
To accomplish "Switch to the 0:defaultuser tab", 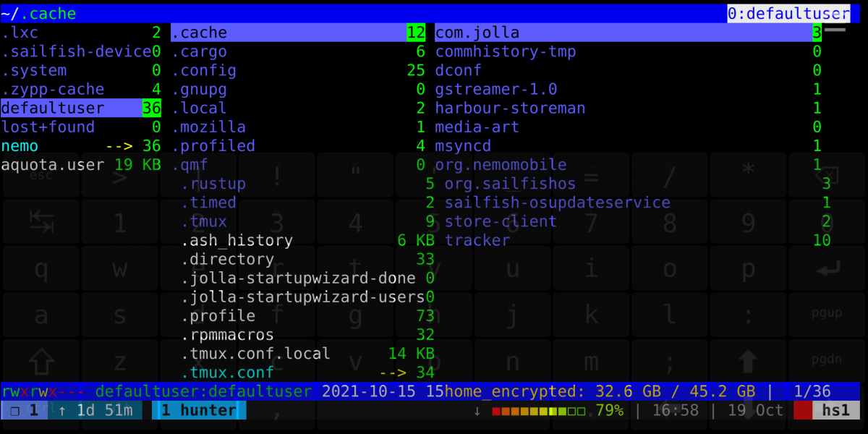I will click(788, 14).
